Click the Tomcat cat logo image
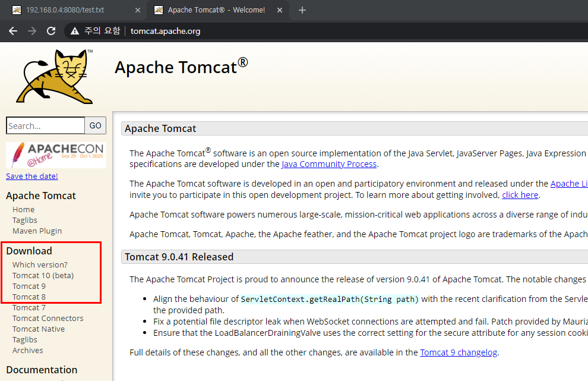Viewport: 588px width, 381px height. 55,77
